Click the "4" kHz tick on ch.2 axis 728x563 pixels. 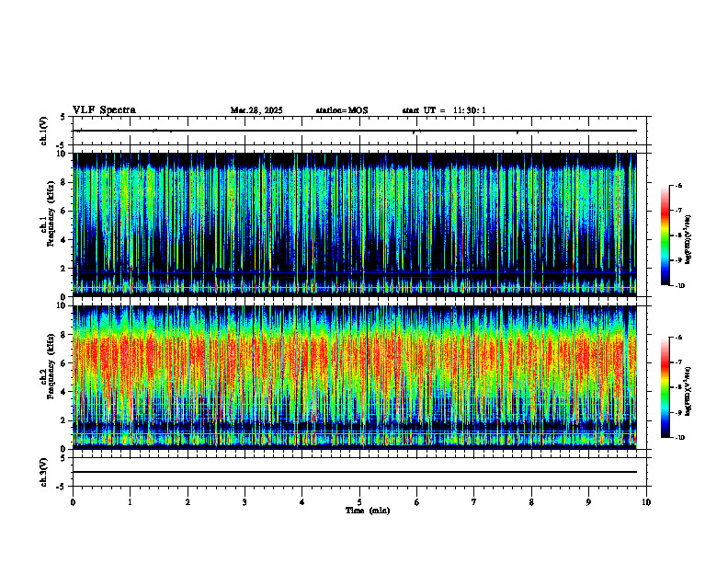(x=64, y=392)
